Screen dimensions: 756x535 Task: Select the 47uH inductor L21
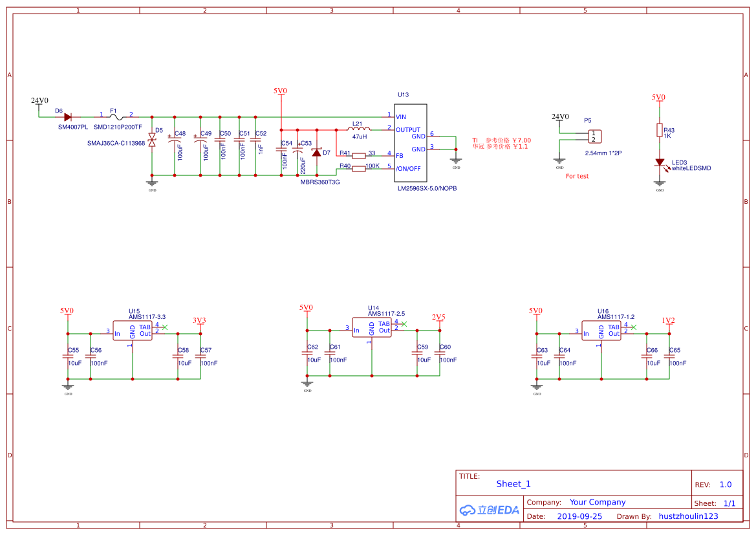358,127
